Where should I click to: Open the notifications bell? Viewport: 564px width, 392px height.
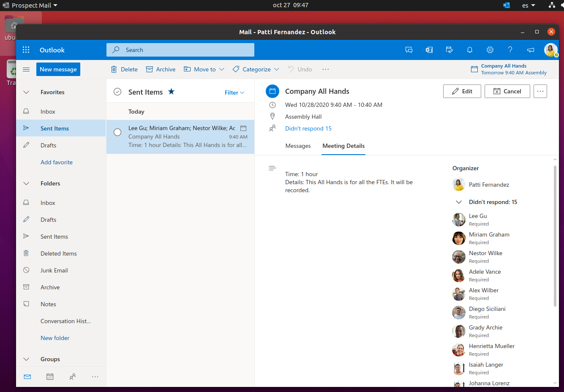click(469, 49)
